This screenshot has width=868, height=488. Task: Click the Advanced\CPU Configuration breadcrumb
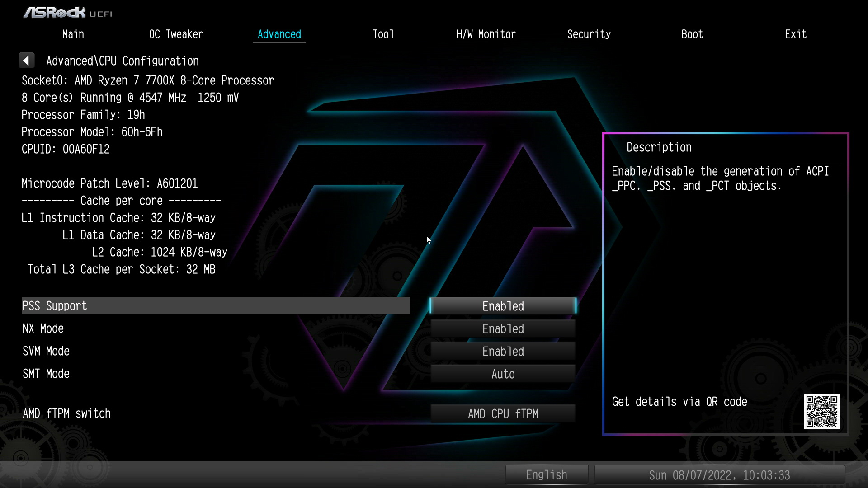[123, 61]
